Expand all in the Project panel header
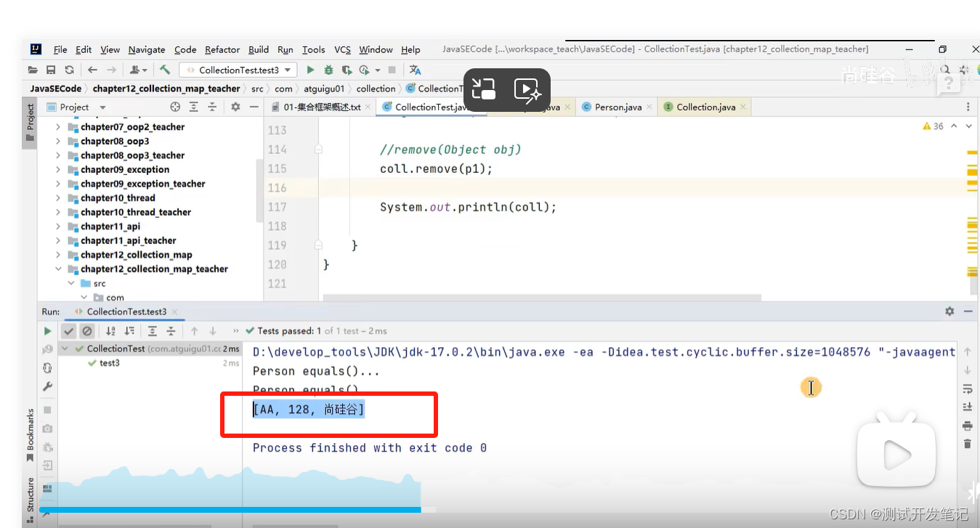The width and height of the screenshot is (980, 528). [194, 107]
